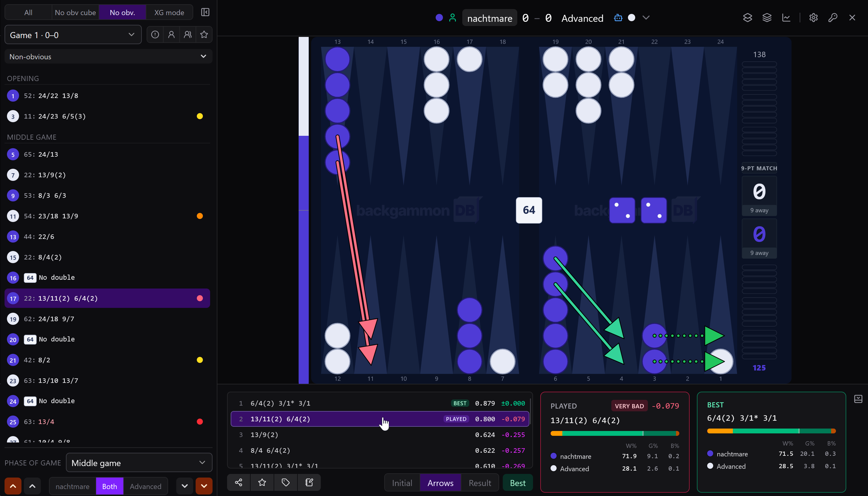Select move 11 row 54: 23/18 13/9
868x496 pixels.
[107, 216]
